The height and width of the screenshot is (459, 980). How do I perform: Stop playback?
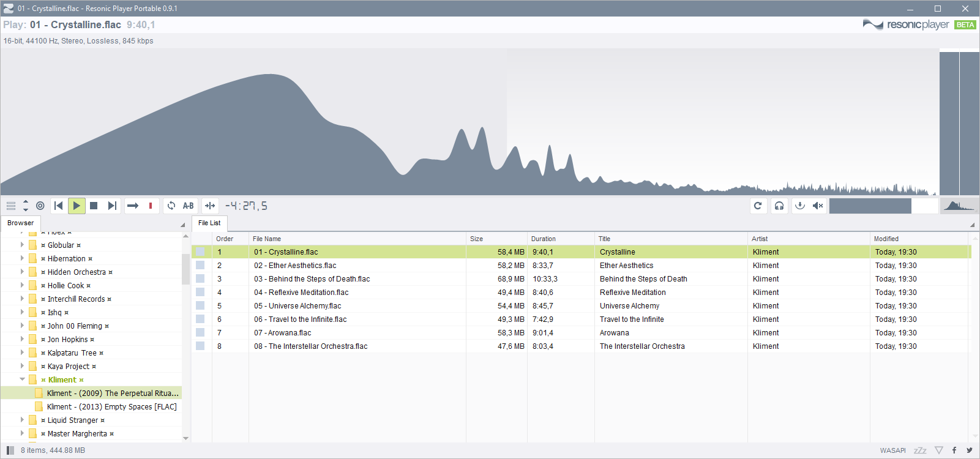pos(94,206)
